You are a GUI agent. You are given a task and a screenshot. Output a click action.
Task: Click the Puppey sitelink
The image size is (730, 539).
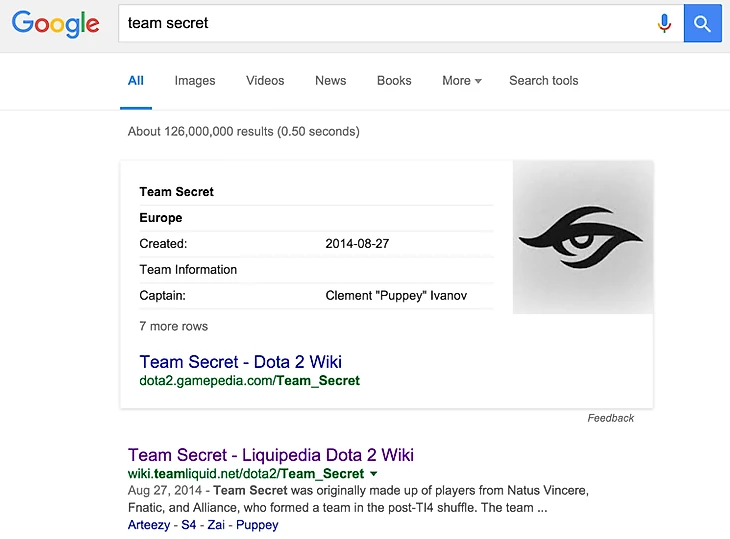257,524
